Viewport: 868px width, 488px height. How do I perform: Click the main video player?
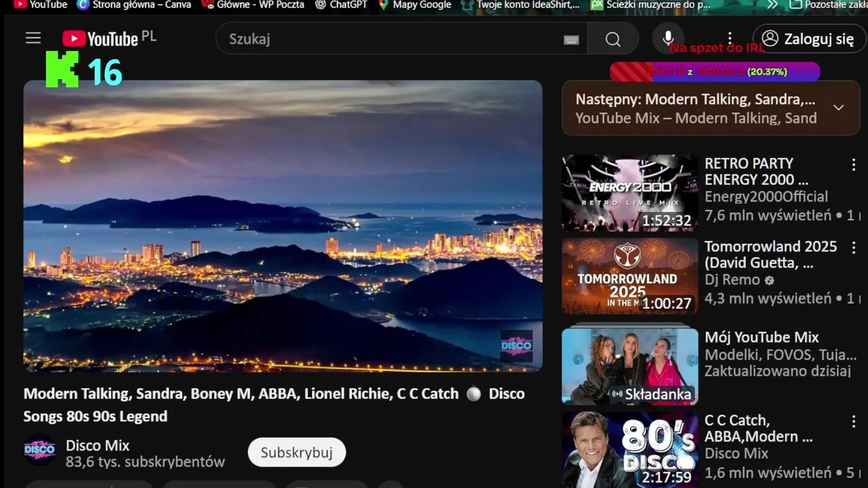(x=283, y=226)
